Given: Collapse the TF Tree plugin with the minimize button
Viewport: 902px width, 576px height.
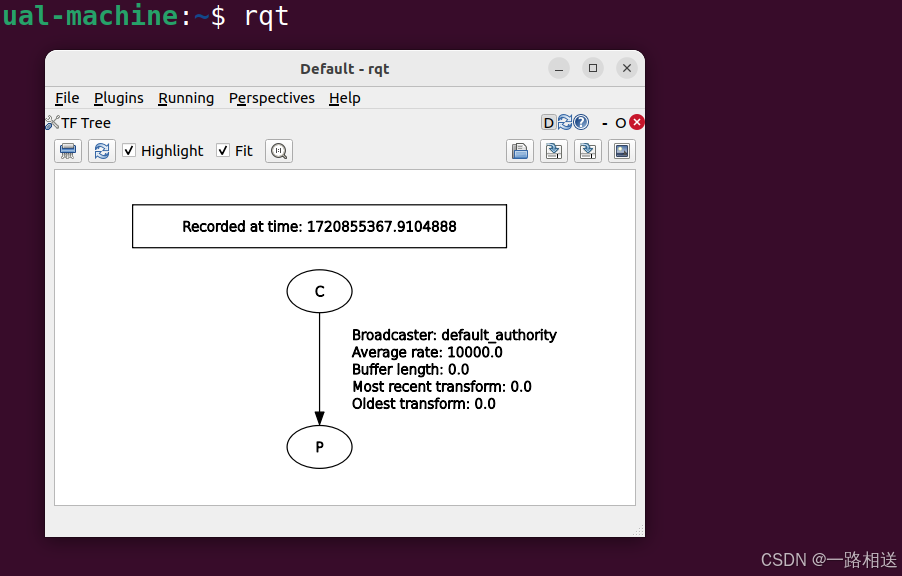Looking at the screenshot, I should point(605,122).
